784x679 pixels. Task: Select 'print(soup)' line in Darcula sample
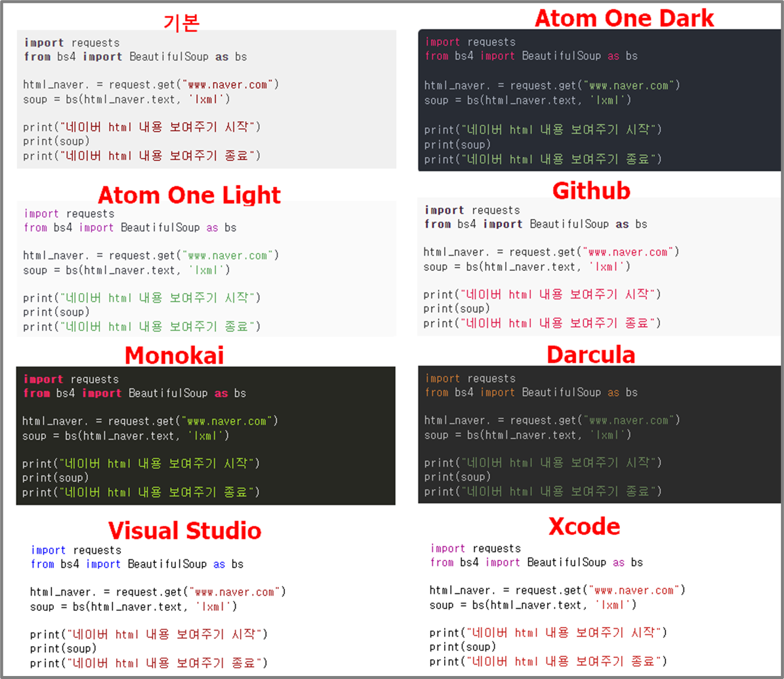pos(458,477)
